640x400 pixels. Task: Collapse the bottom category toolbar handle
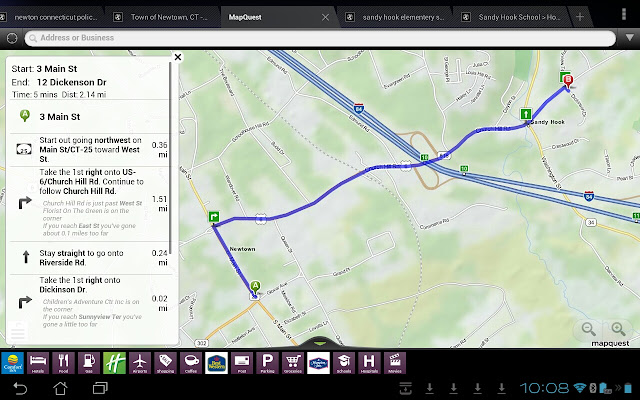click(320, 343)
